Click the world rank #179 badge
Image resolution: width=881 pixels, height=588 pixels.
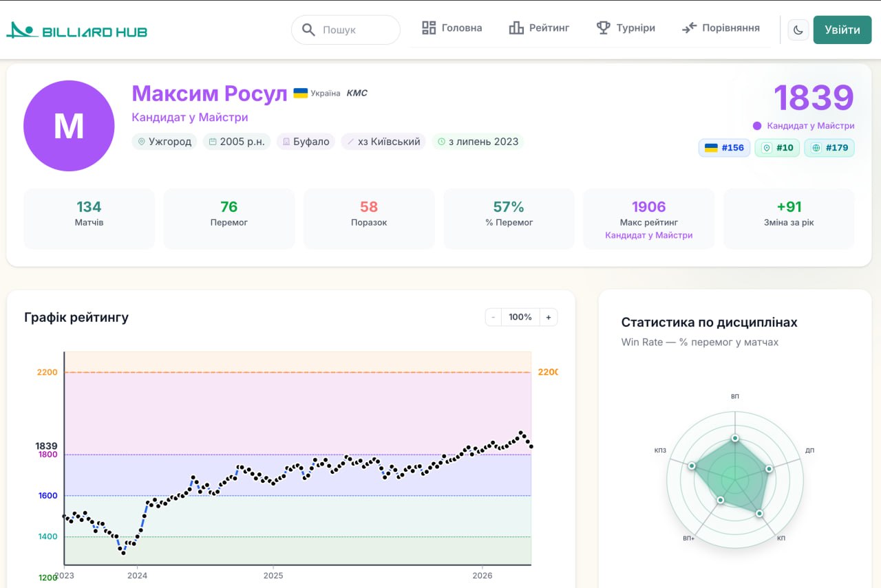[x=829, y=148]
